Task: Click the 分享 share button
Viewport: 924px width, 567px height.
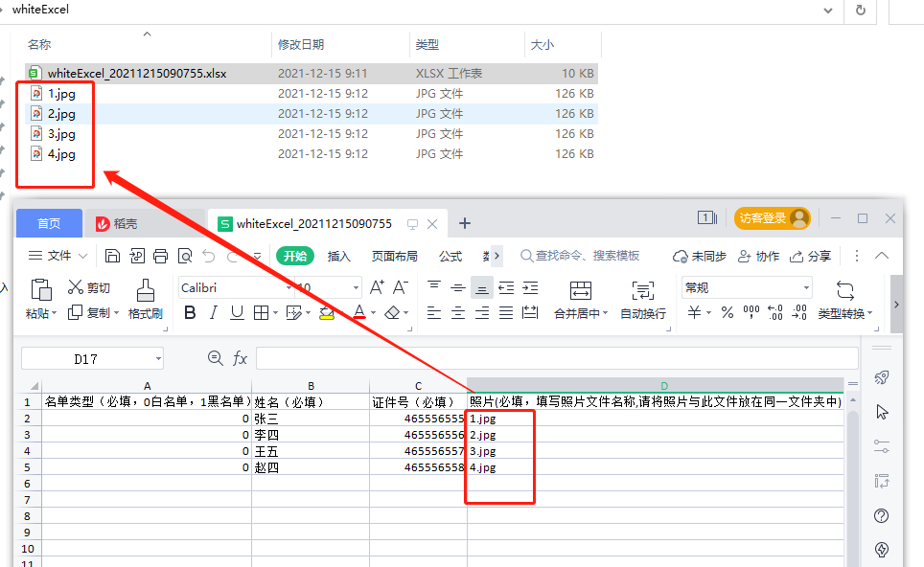Action: [x=810, y=256]
